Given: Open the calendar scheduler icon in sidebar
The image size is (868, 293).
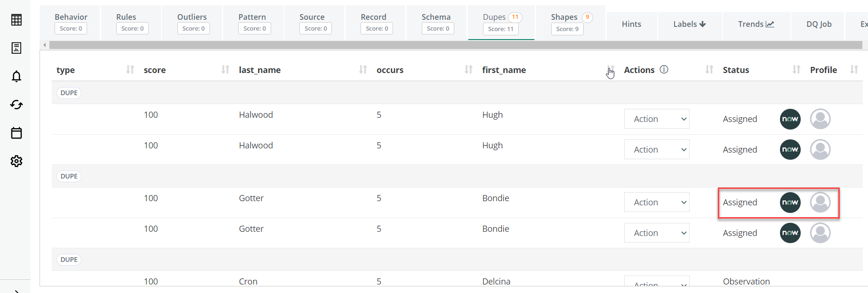Looking at the screenshot, I should [16, 133].
